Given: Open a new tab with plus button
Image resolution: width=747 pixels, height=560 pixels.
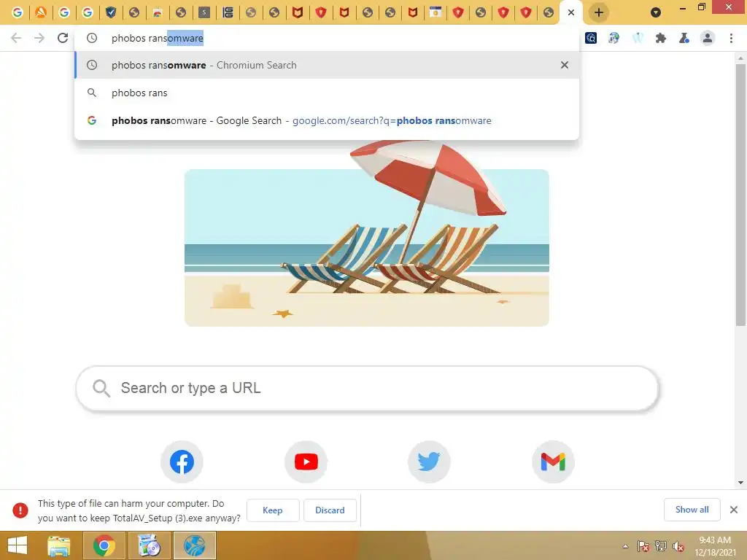Looking at the screenshot, I should tap(599, 12).
